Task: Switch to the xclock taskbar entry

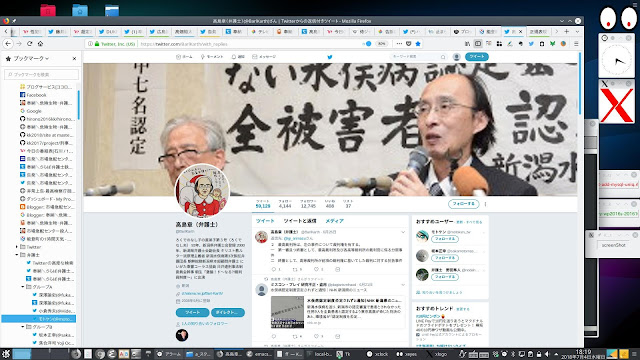Action: click(x=378, y=354)
